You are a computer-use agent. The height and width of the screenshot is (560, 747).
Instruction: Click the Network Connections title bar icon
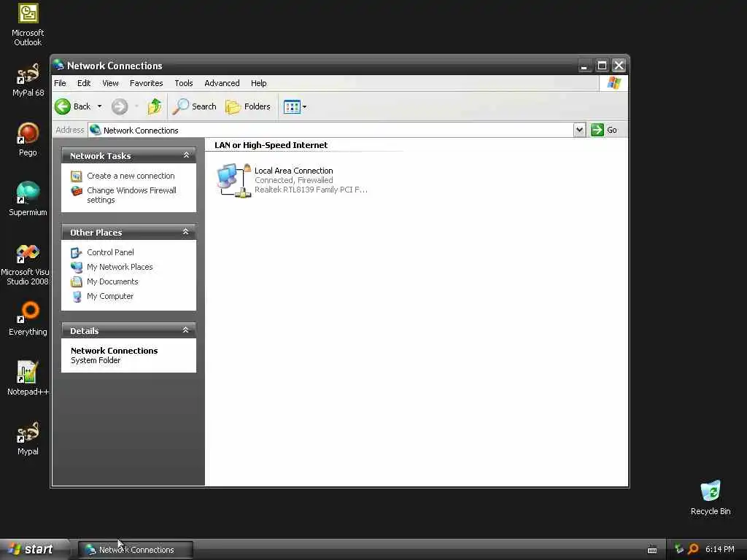[x=58, y=65]
